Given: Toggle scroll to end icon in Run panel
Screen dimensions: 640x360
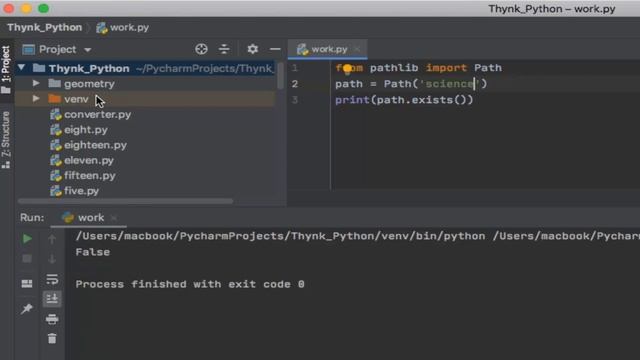Looking at the screenshot, I should point(52,299).
